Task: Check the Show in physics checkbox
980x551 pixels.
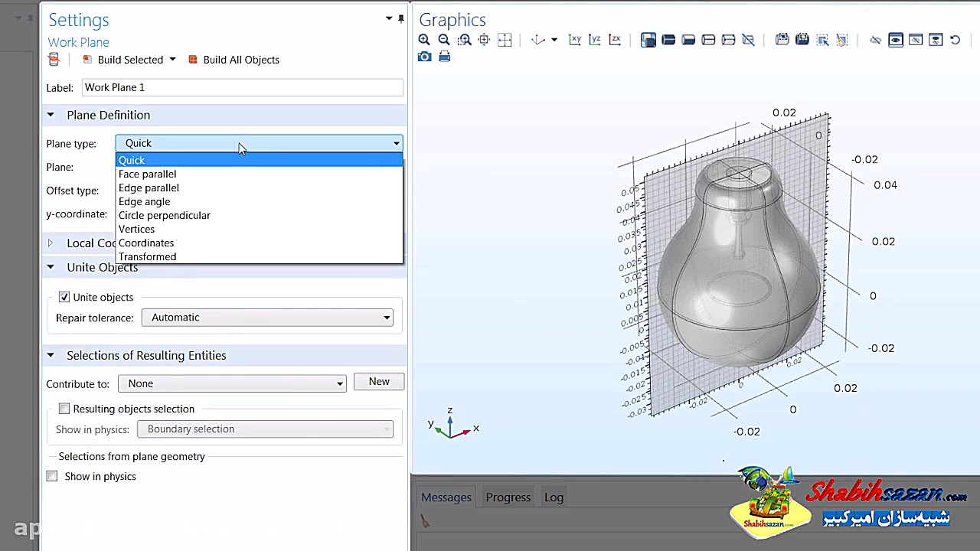Action: [x=52, y=476]
